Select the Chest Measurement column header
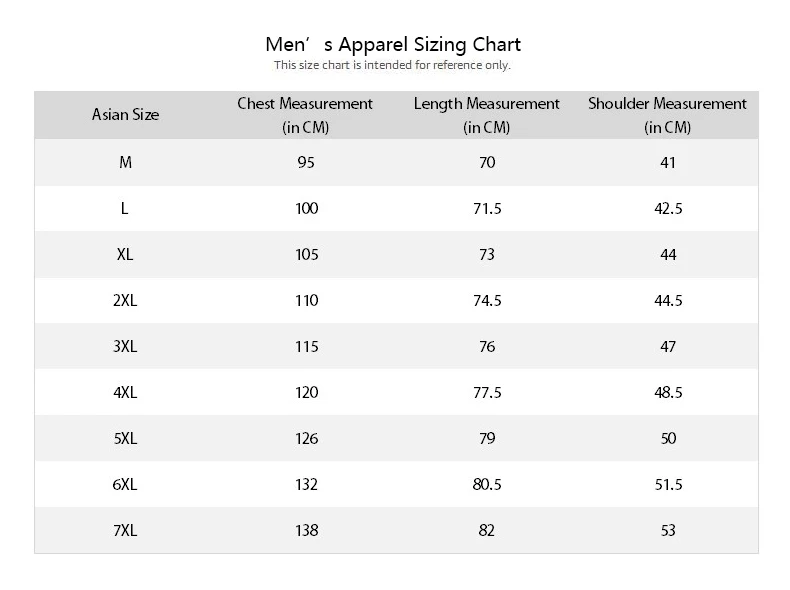The image size is (790, 590). (x=305, y=114)
